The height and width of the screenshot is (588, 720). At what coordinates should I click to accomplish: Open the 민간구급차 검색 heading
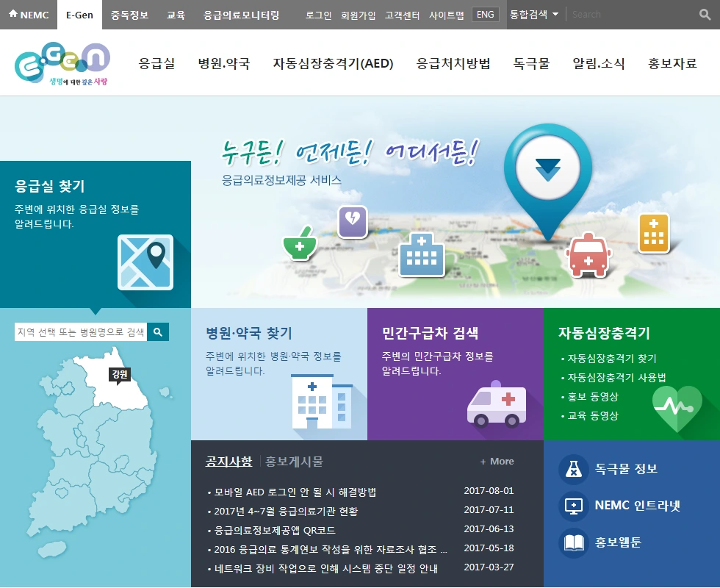[431, 332]
